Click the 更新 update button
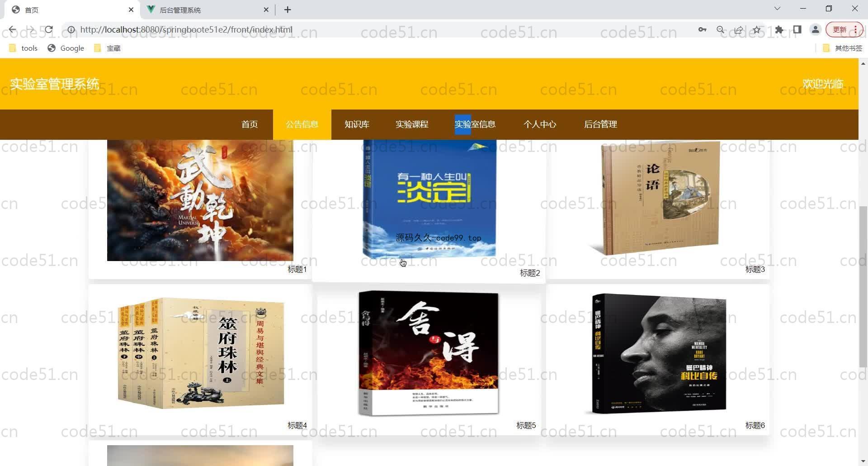This screenshot has height=466, width=868. 844,30
